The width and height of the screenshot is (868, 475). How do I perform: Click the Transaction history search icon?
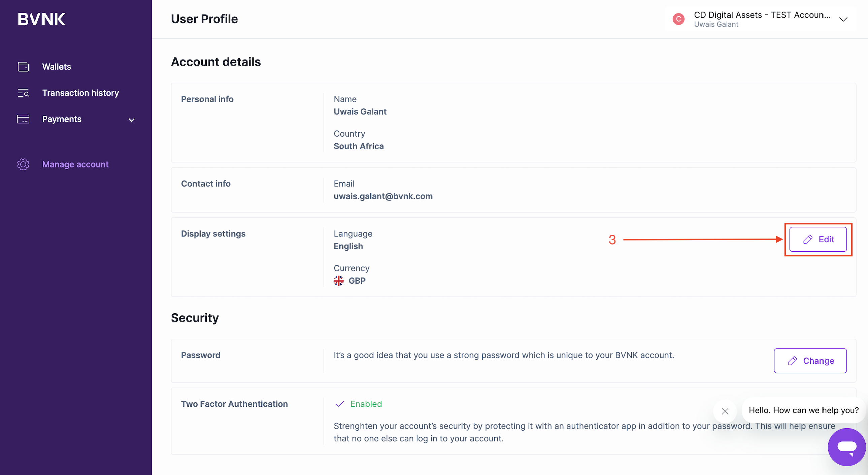tap(23, 93)
